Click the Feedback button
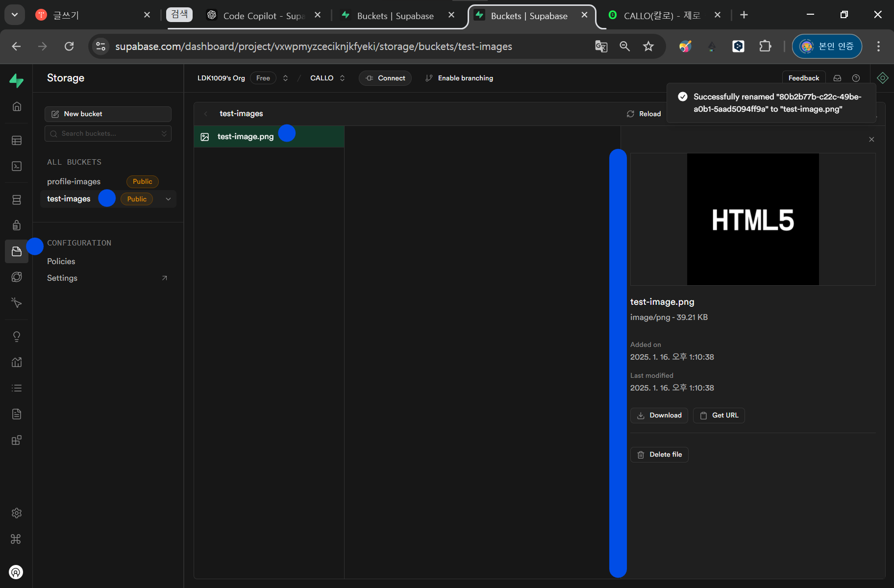Image resolution: width=894 pixels, height=588 pixels. (x=804, y=78)
